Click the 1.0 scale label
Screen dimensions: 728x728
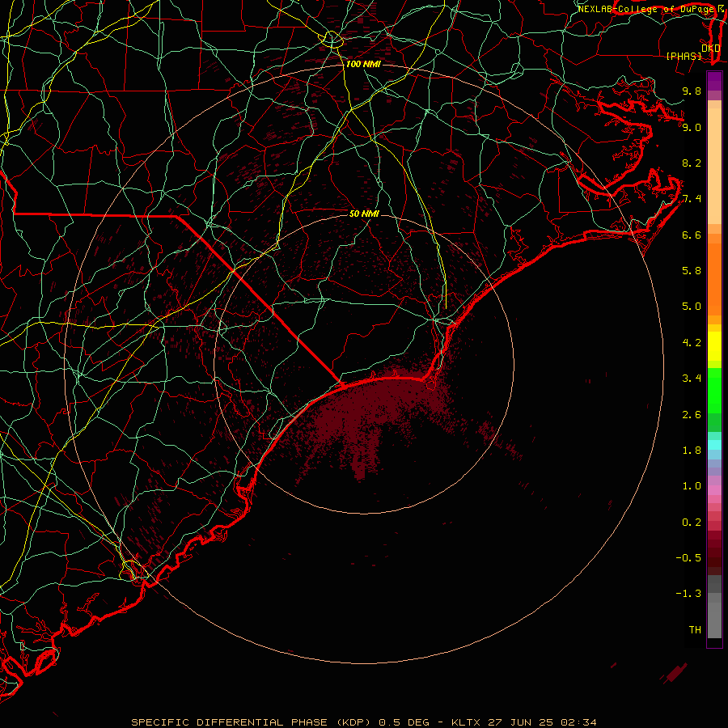(692, 486)
